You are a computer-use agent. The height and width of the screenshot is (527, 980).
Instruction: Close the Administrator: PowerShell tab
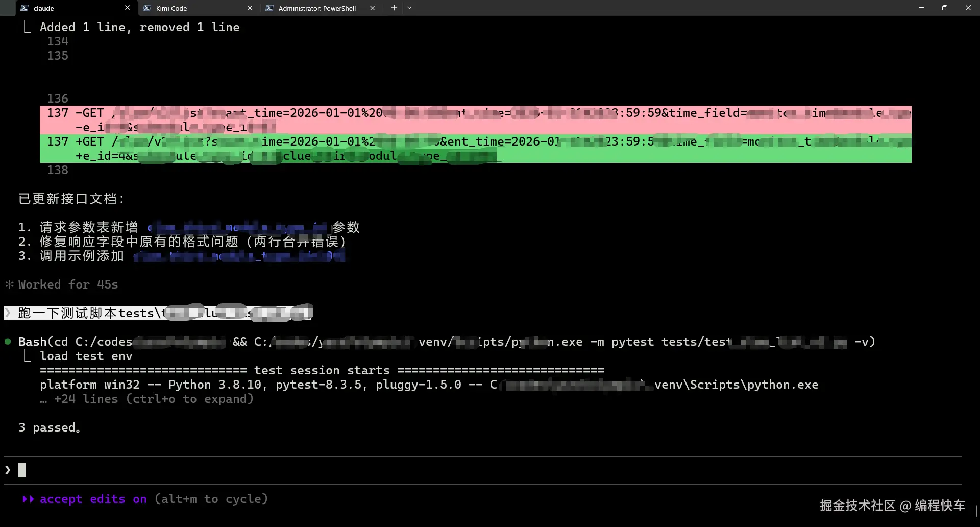372,8
